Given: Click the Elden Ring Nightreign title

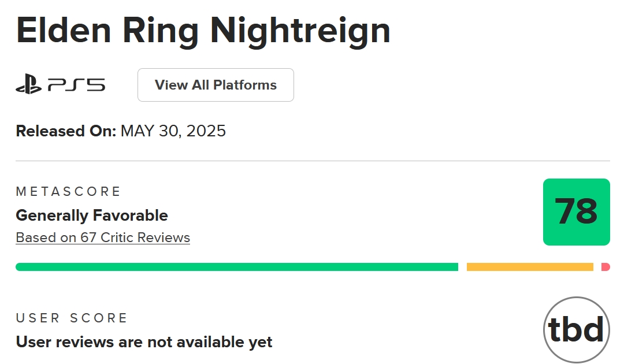Looking at the screenshot, I should 203,32.
